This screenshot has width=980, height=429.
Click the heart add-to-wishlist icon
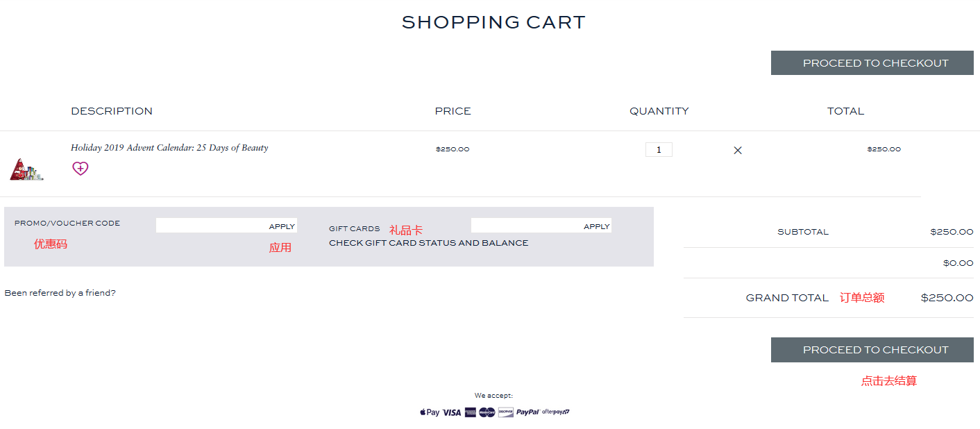click(81, 168)
